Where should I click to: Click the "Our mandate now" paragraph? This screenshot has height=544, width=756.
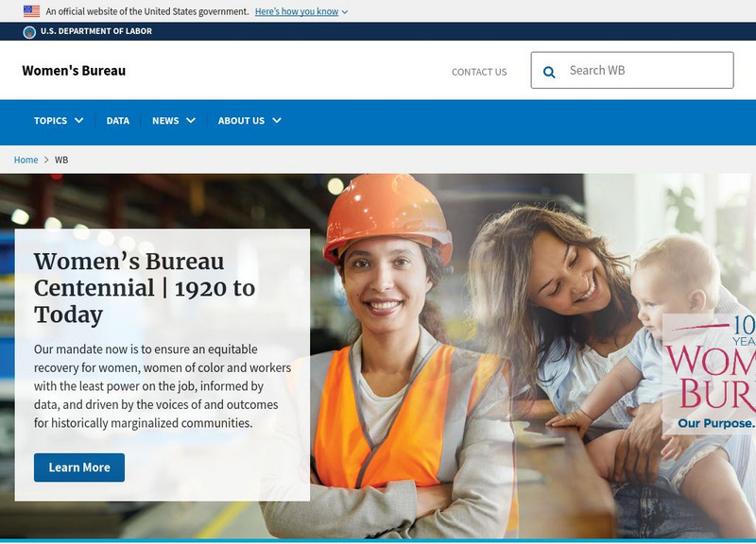pos(163,386)
